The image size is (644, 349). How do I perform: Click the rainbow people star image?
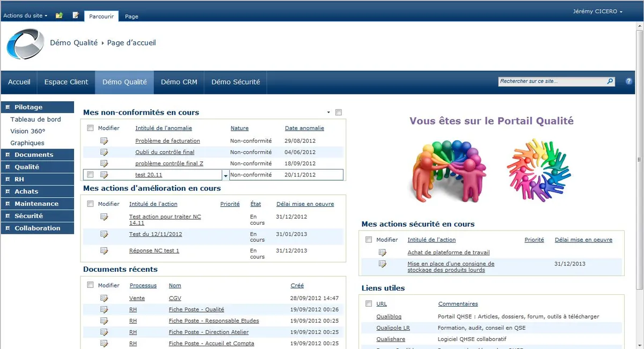pos(539,170)
